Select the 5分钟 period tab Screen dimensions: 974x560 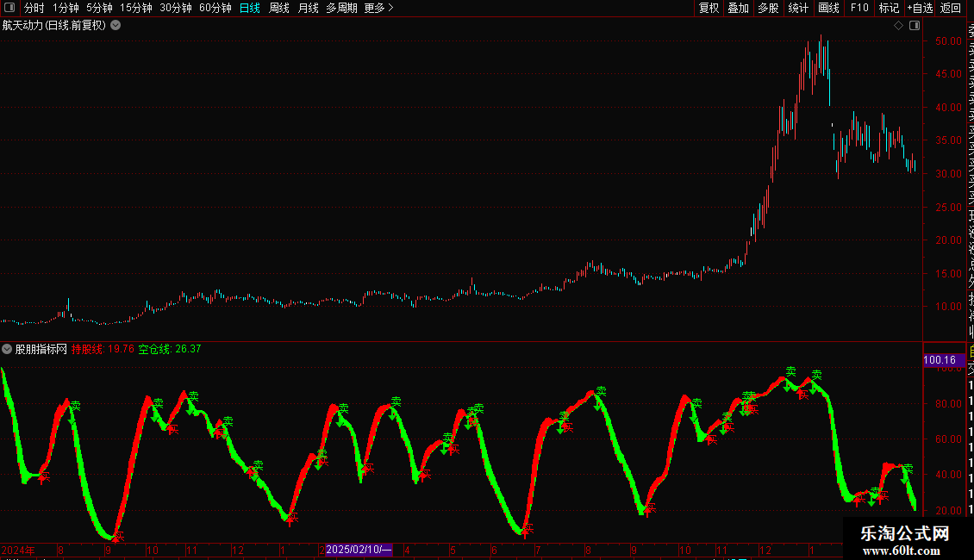pos(99,8)
